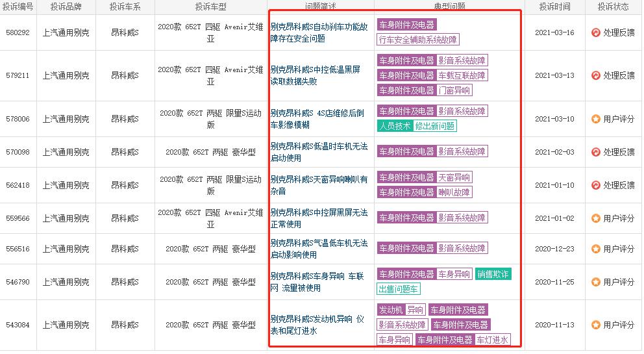Select complaint number 580292
This screenshot has height=354, width=644.
(18, 32)
